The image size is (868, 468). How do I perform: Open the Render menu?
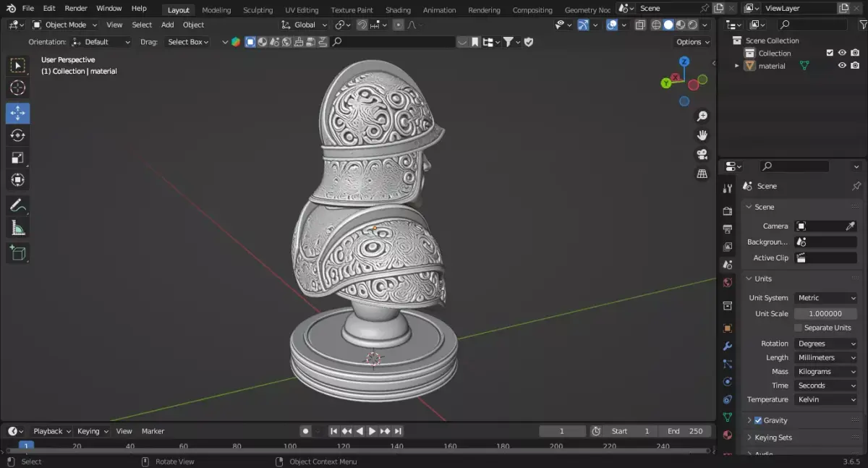(76, 8)
